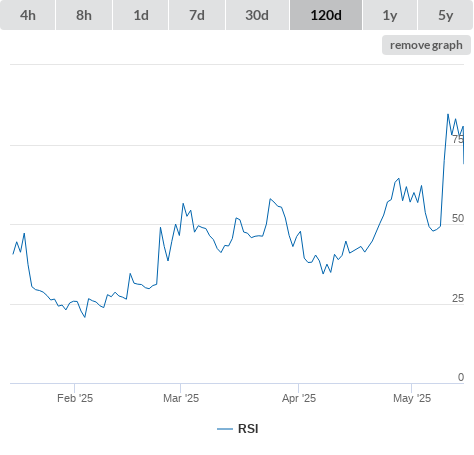
Task: Toggle the RSI series in the legend
Action: (x=238, y=429)
